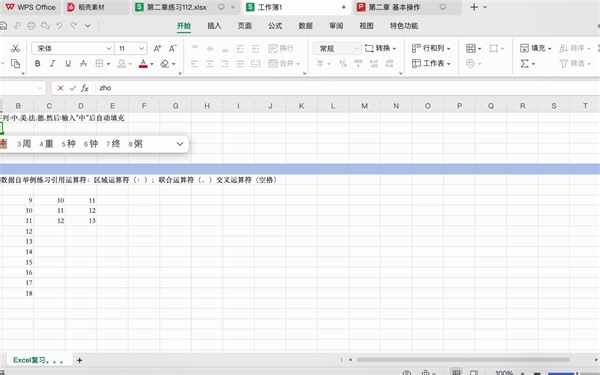Expand IME candidate list chevron

180,144
